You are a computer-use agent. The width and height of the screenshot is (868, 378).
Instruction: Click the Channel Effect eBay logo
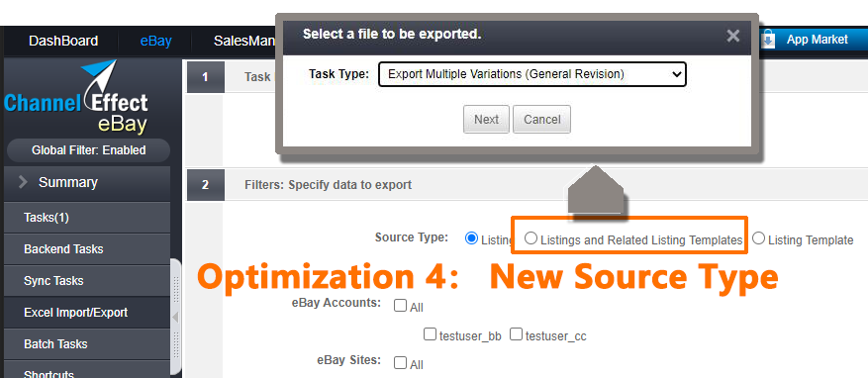(76, 97)
